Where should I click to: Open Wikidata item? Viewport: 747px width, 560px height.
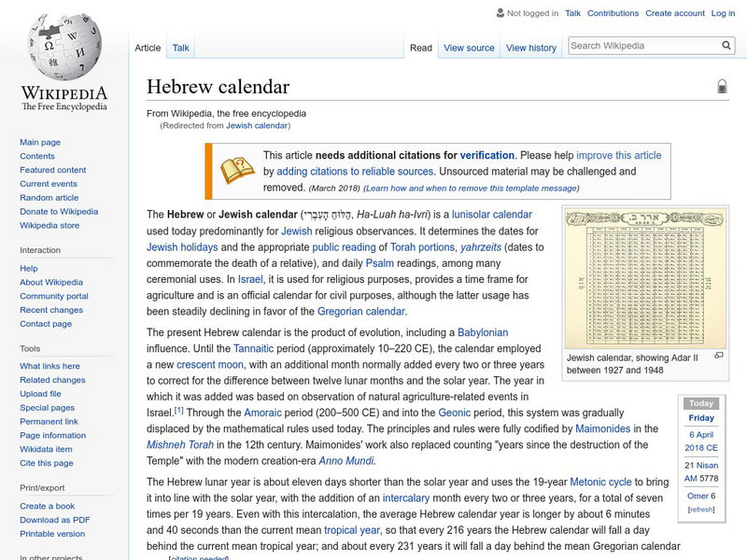click(x=46, y=449)
